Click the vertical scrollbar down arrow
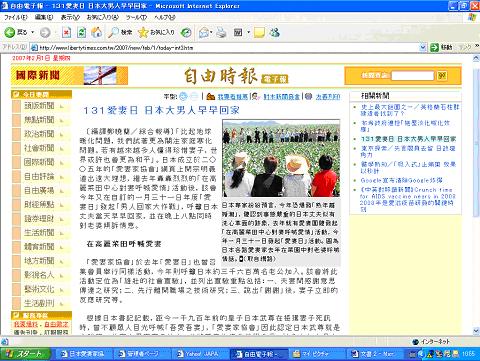Screen dimensions: 480x361 click(476, 330)
